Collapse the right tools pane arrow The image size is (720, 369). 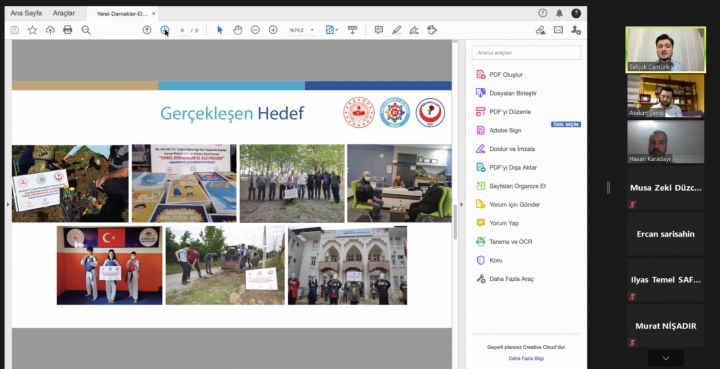click(x=461, y=204)
